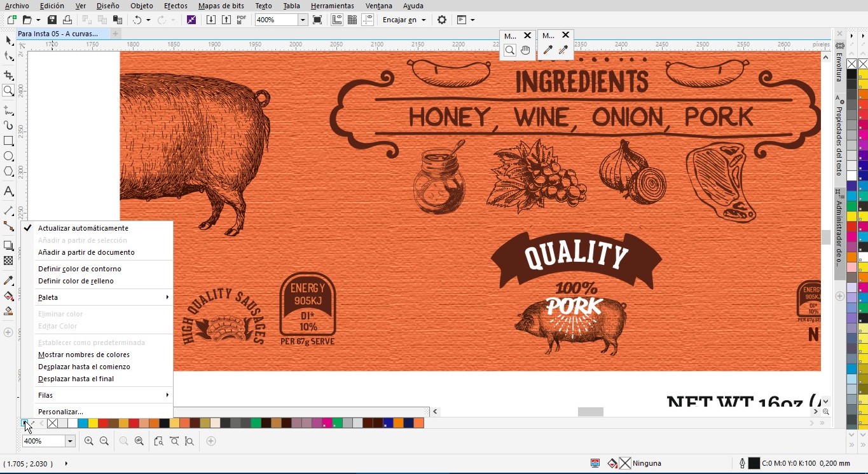
Task: Open the Herramientas menu
Action: click(x=332, y=6)
